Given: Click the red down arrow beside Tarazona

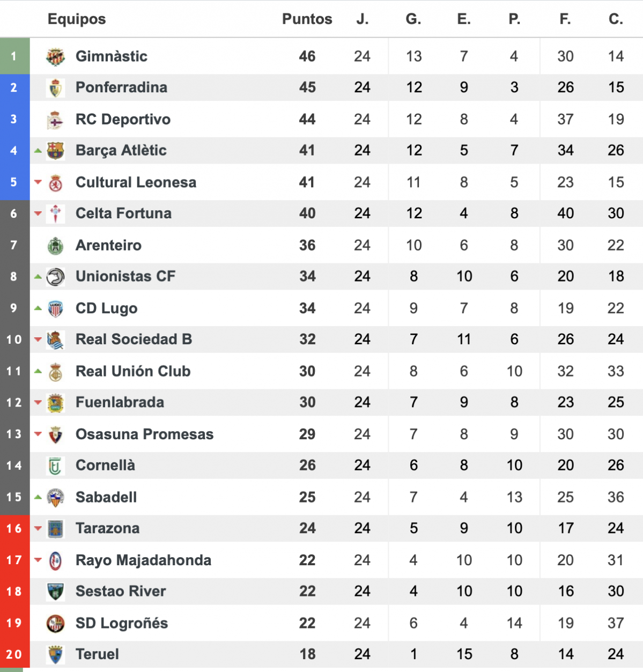Looking at the screenshot, I should click(38, 528).
